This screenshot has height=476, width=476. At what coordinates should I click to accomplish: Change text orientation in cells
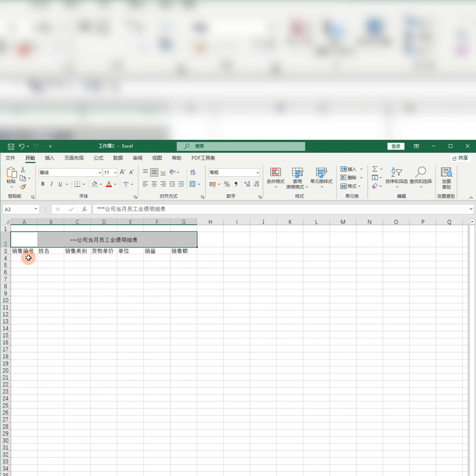point(172,172)
